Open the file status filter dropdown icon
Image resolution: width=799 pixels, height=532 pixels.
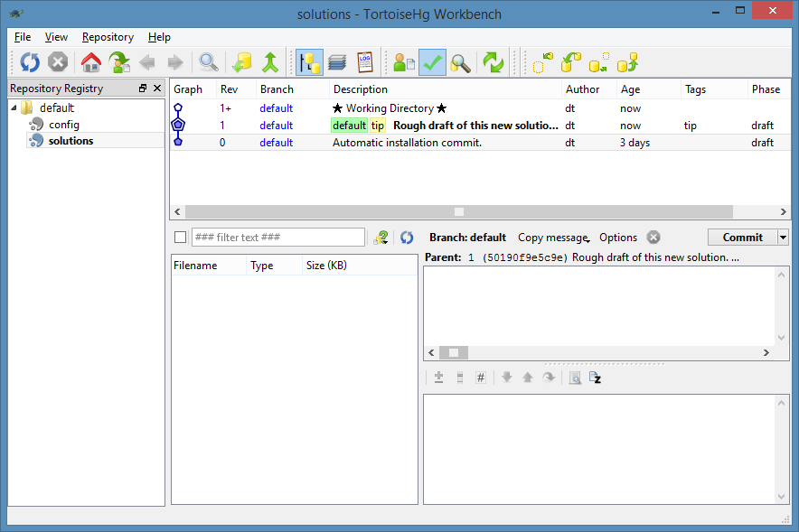[x=381, y=238]
